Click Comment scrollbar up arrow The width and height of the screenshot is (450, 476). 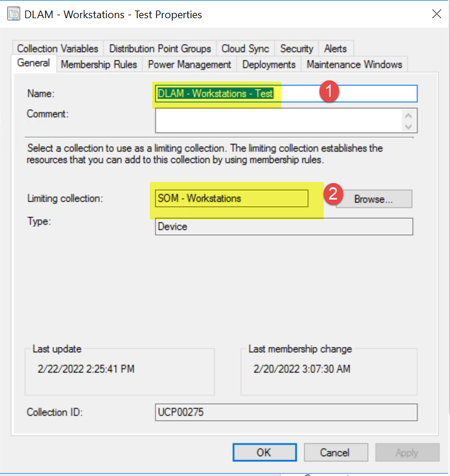409,116
